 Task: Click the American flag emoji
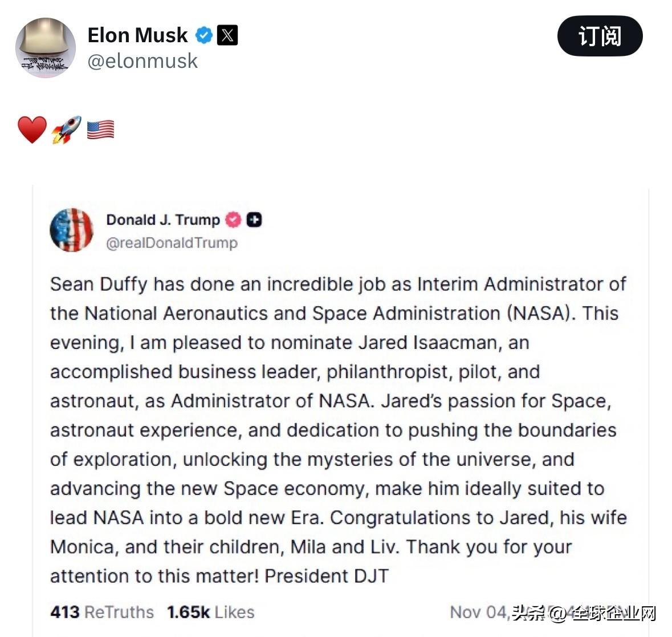click(x=100, y=129)
